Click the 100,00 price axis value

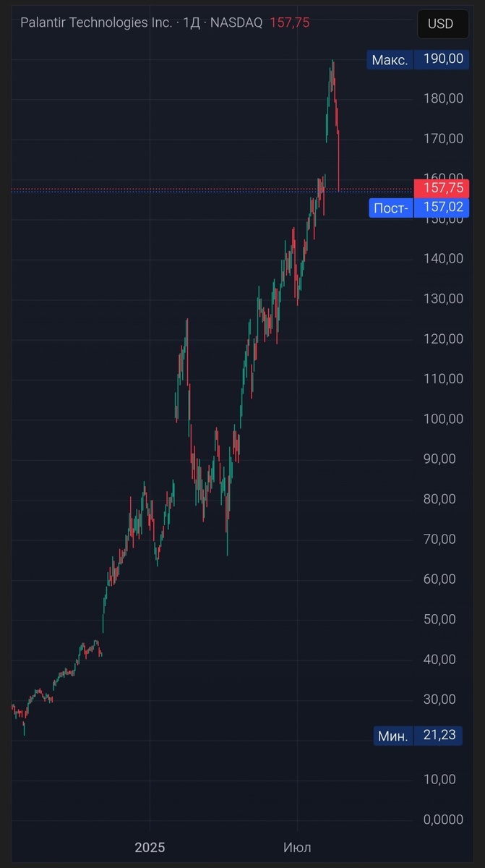click(x=442, y=419)
